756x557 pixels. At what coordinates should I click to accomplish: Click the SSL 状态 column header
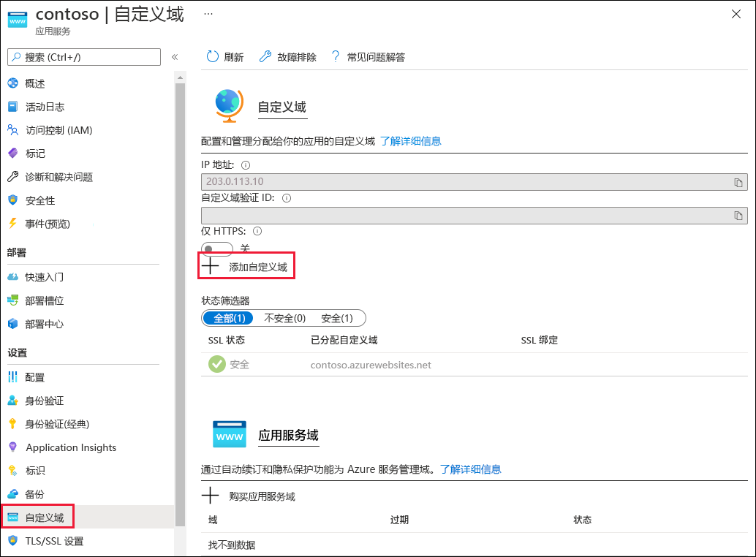pyautogui.click(x=226, y=340)
